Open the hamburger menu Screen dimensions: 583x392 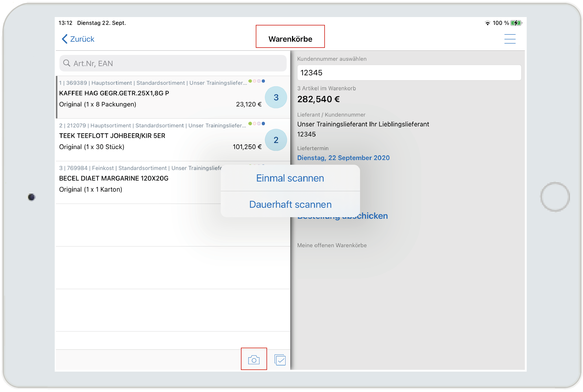[x=509, y=39]
